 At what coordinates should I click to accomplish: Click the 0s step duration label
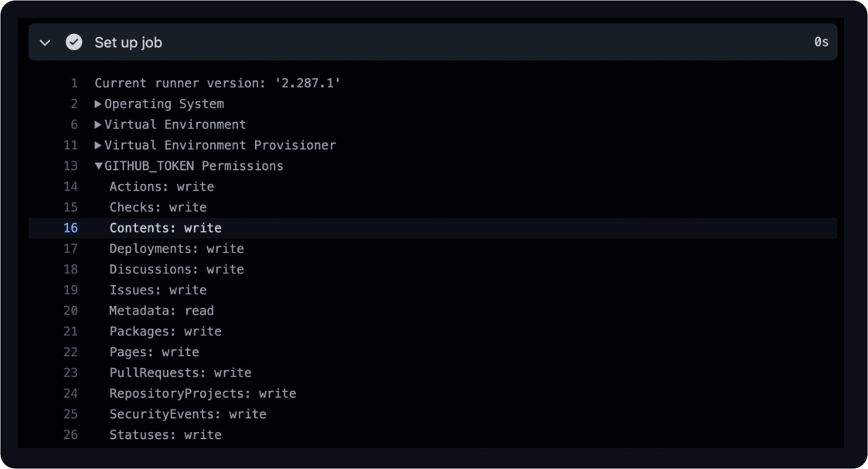click(821, 42)
